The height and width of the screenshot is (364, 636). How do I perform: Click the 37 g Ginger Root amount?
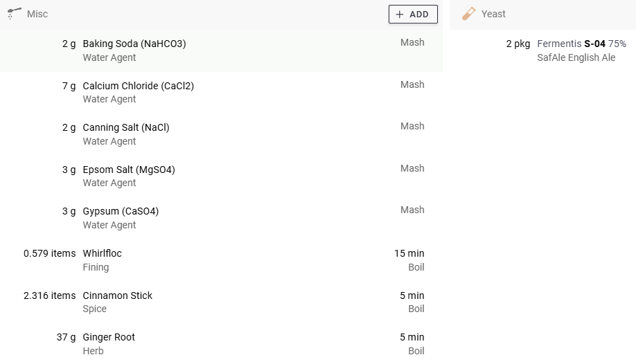[x=66, y=337]
